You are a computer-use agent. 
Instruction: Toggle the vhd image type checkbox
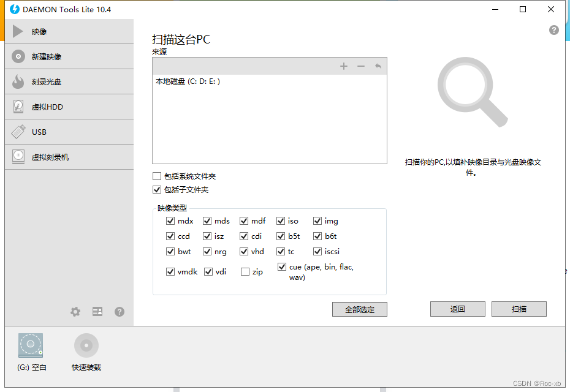tap(243, 251)
